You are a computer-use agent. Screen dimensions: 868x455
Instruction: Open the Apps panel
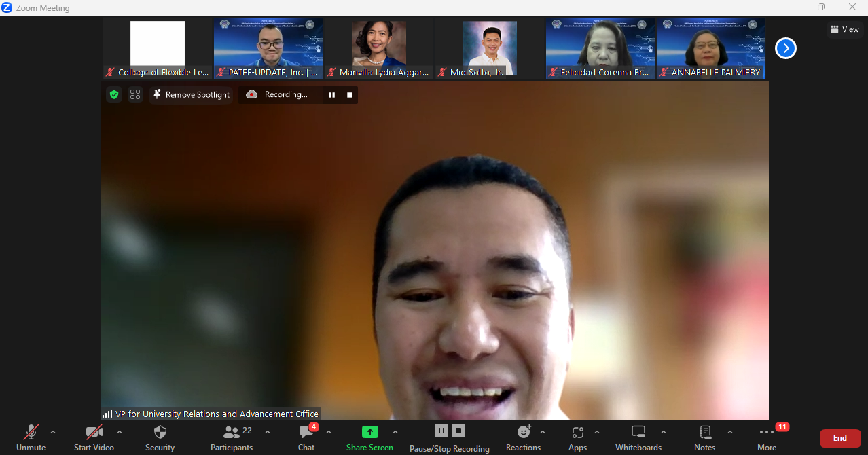pyautogui.click(x=577, y=437)
